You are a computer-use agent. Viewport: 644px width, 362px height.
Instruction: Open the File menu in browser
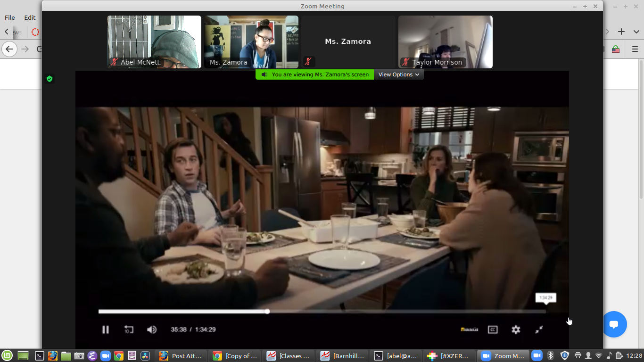point(10,17)
